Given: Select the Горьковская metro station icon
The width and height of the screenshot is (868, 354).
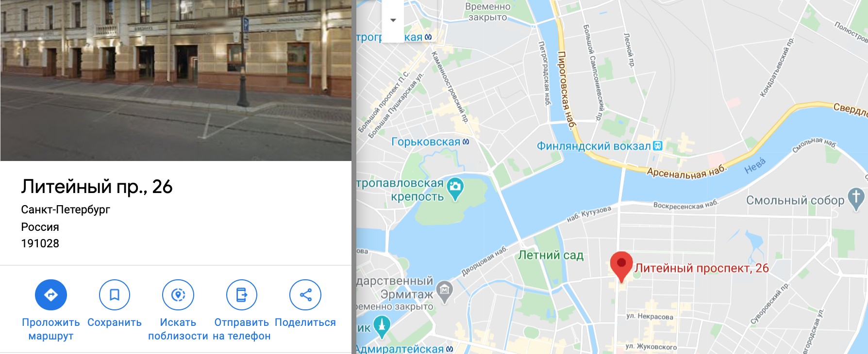Looking at the screenshot, I should click(466, 142).
